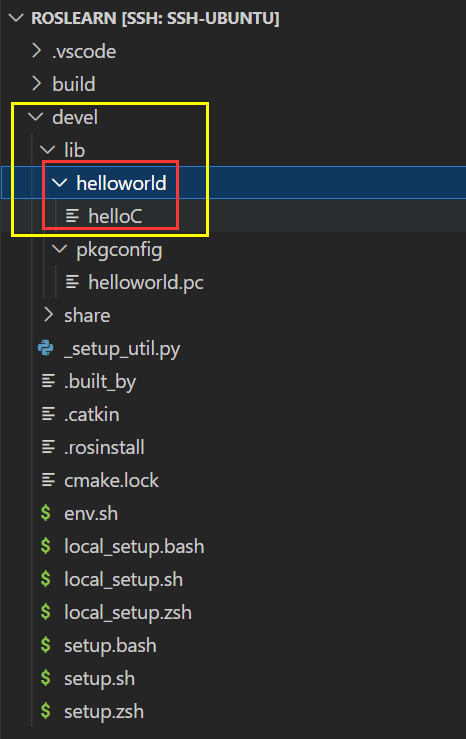Click the file icon beside .built_by
The image size is (466, 739).
[48, 381]
